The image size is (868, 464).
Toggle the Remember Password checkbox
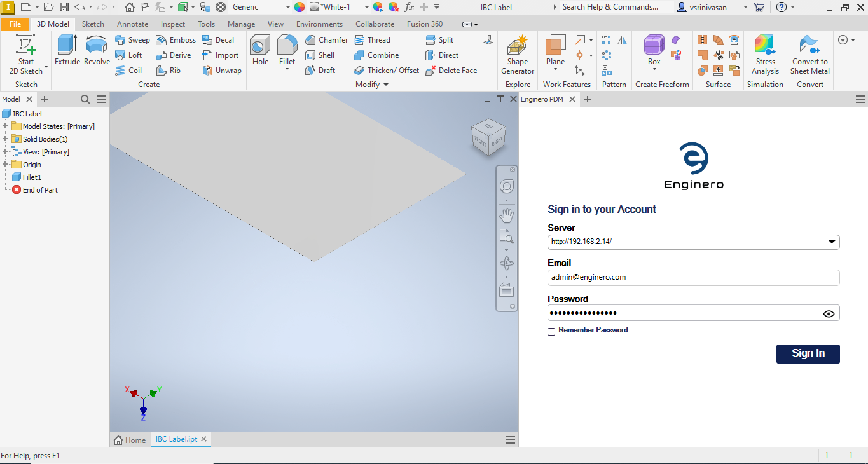click(551, 331)
